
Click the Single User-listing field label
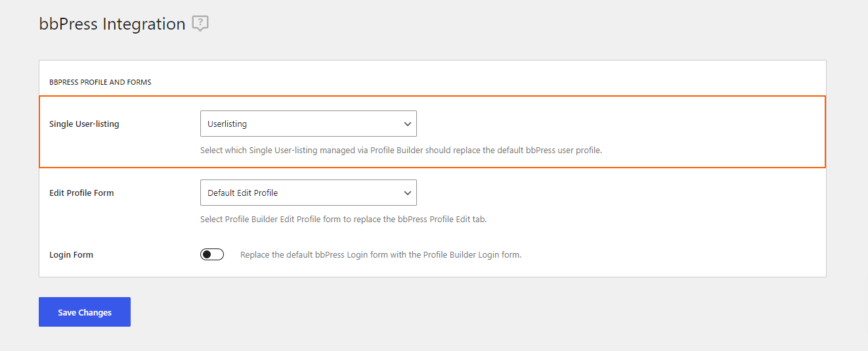84,124
